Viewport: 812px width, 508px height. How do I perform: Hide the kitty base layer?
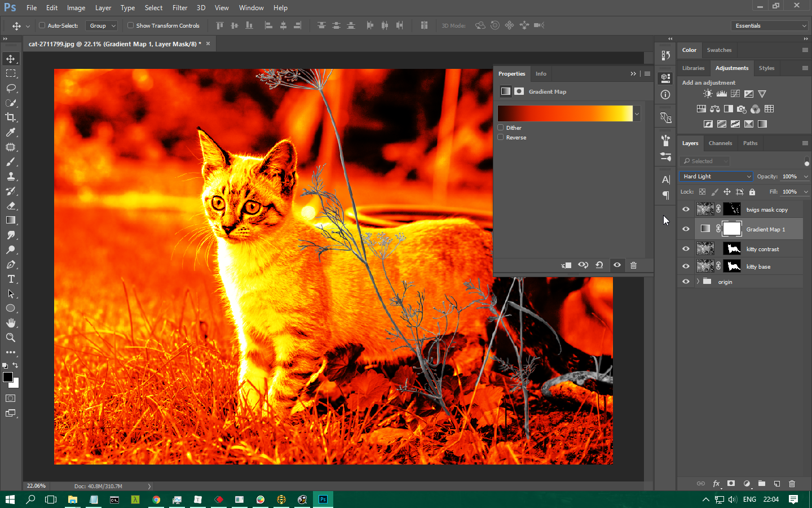(x=686, y=266)
